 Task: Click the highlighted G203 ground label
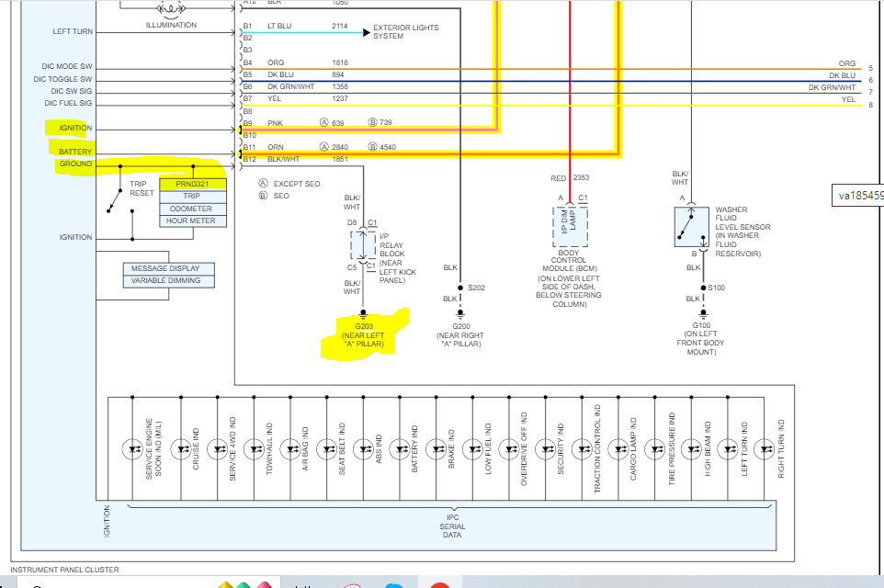(x=363, y=334)
